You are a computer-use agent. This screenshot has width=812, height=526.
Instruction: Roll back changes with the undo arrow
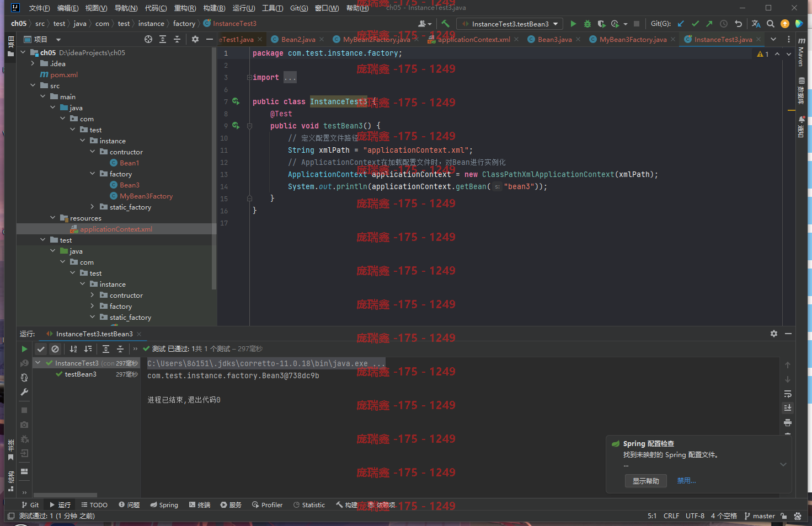click(738, 24)
